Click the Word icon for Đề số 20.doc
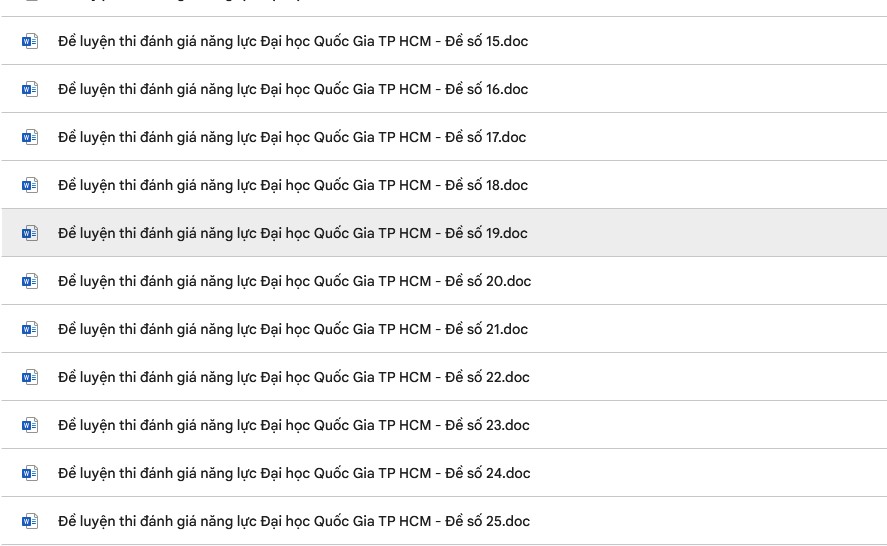This screenshot has height=546, width=887. [30, 281]
